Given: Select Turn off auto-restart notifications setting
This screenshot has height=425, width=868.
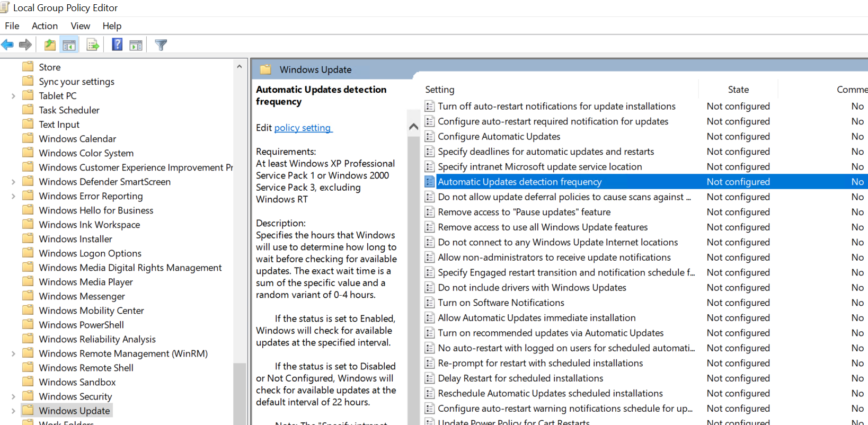Looking at the screenshot, I should pos(556,106).
